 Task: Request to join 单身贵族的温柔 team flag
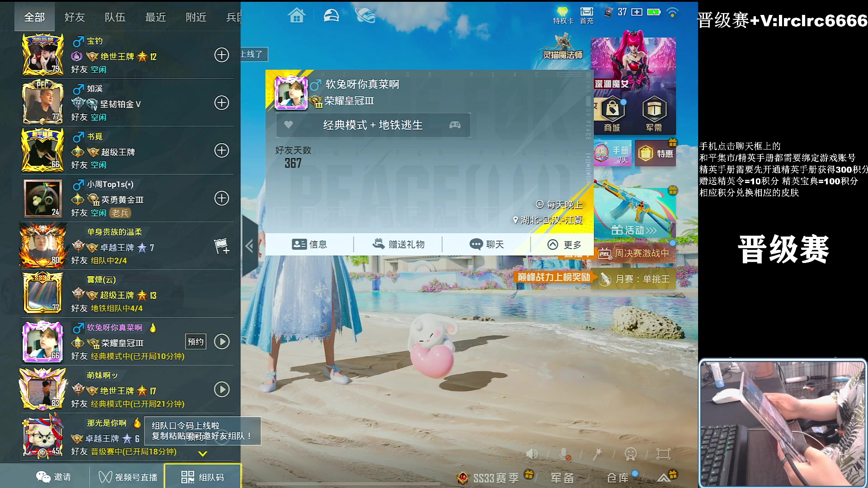222,246
